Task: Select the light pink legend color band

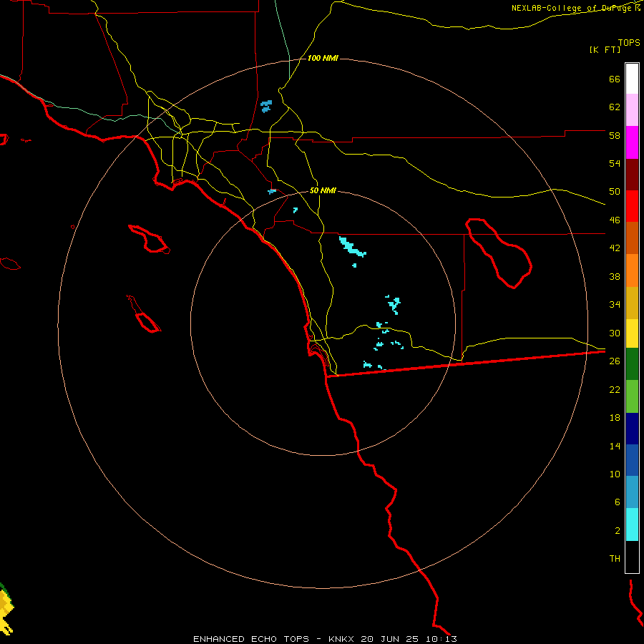Action: coord(632,109)
